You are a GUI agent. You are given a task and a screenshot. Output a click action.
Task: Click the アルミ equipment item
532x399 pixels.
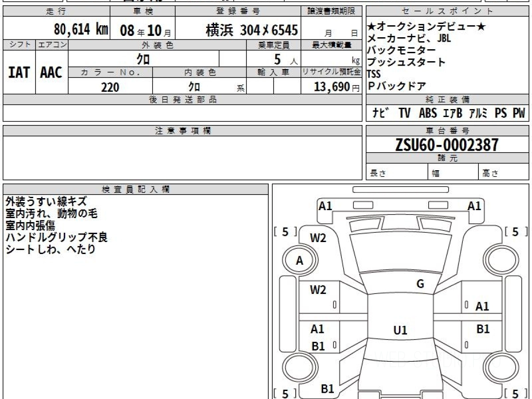click(478, 113)
